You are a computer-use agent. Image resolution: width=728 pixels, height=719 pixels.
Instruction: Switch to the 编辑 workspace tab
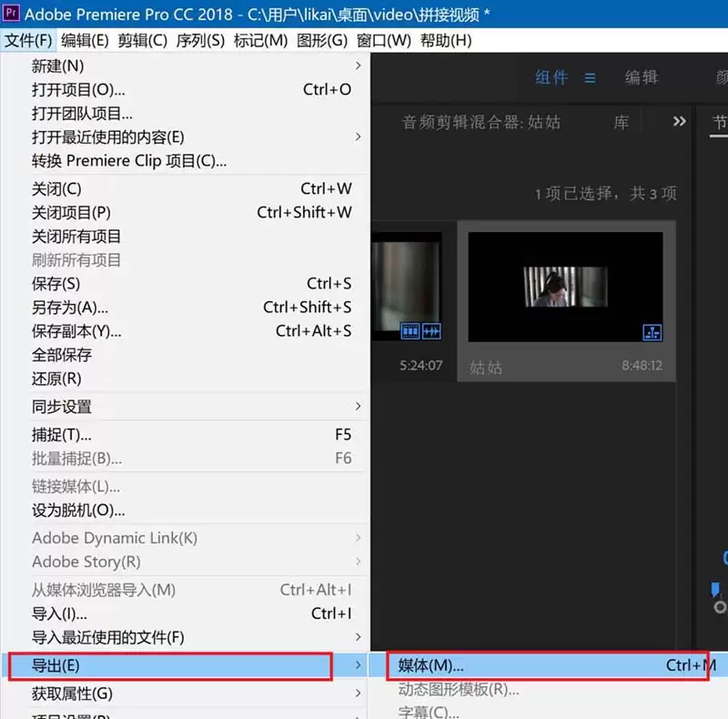click(x=641, y=78)
